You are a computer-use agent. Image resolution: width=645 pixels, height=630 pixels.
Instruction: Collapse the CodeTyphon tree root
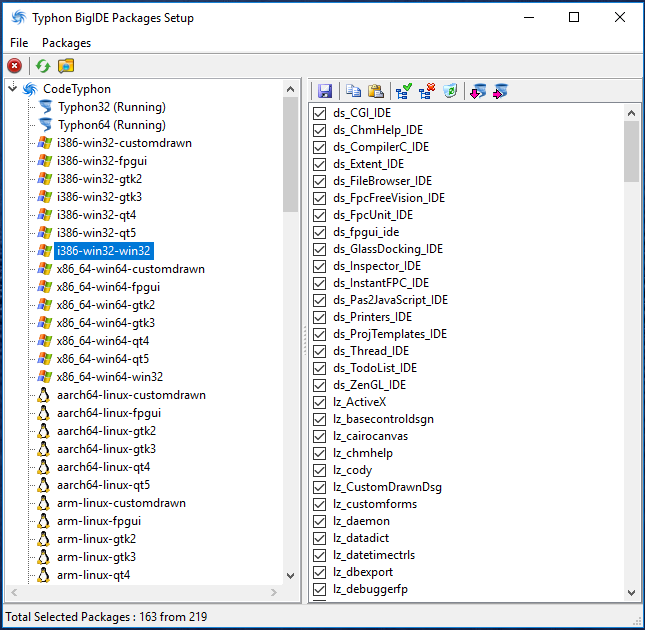pos(13,88)
